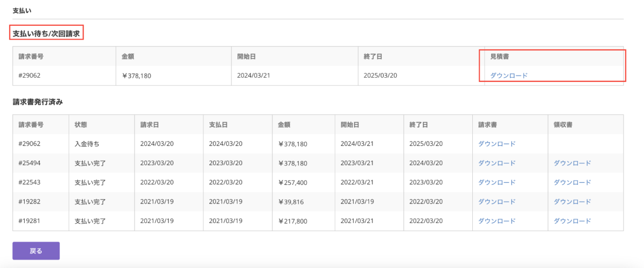The width and height of the screenshot is (644, 268).
Task: Select the 入金待ち status cell
Action: coord(87,144)
